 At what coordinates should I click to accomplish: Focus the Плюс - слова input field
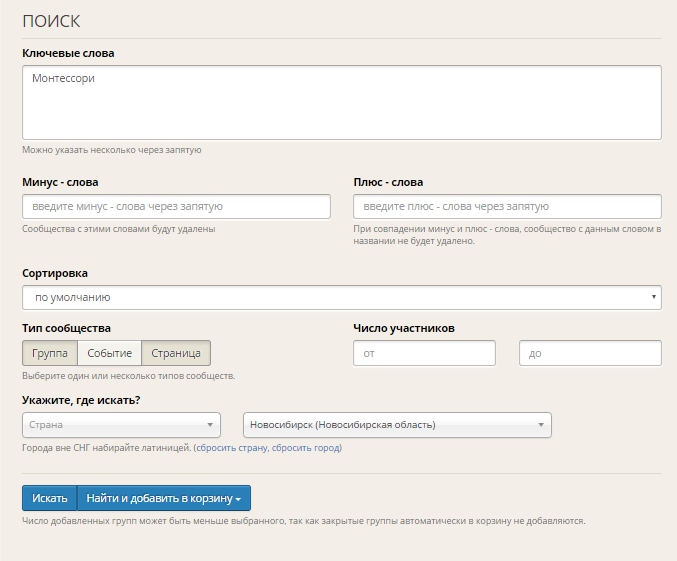click(x=507, y=206)
